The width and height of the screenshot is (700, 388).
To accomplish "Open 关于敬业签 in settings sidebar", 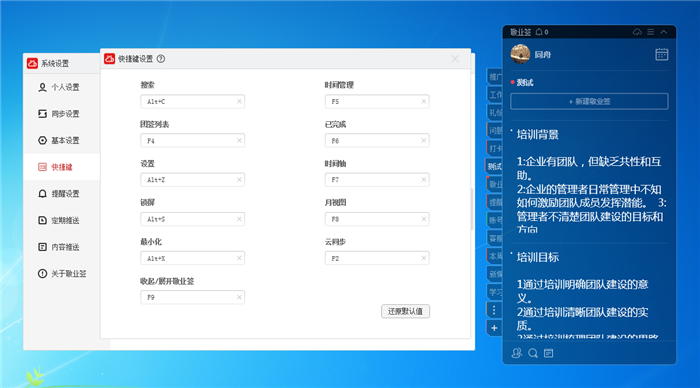I will pos(62,274).
